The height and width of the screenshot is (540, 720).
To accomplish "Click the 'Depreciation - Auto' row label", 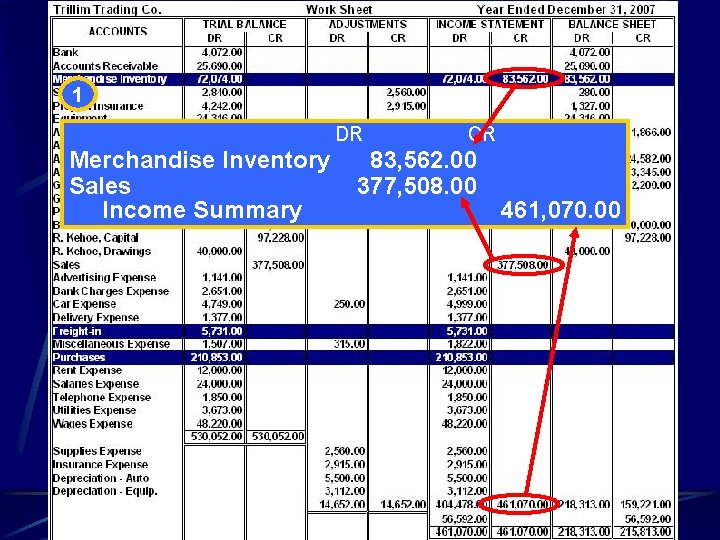I will pyautogui.click(x=101, y=478).
